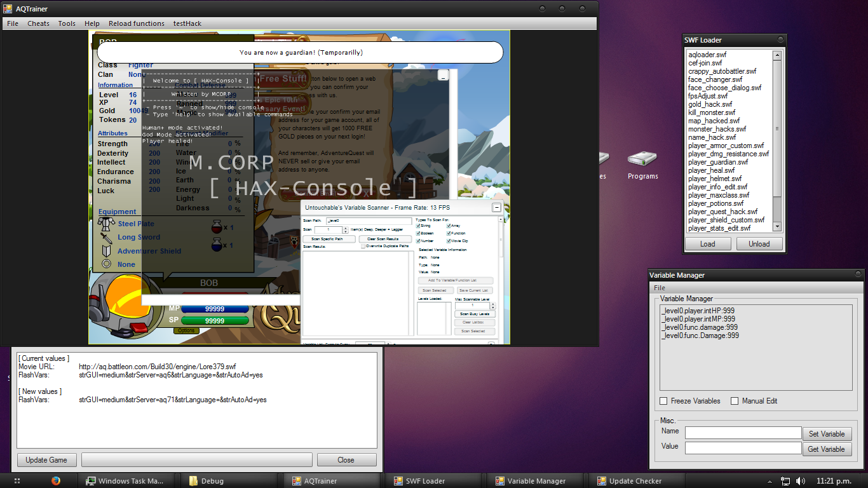Click the red health potion icon
Screen dimensions: 868x488
[x=217, y=226]
